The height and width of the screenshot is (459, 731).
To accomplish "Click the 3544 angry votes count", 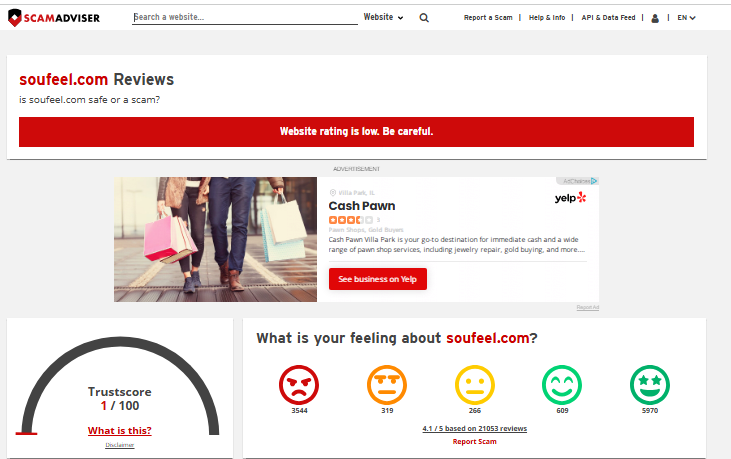I will tap(299, 411).
